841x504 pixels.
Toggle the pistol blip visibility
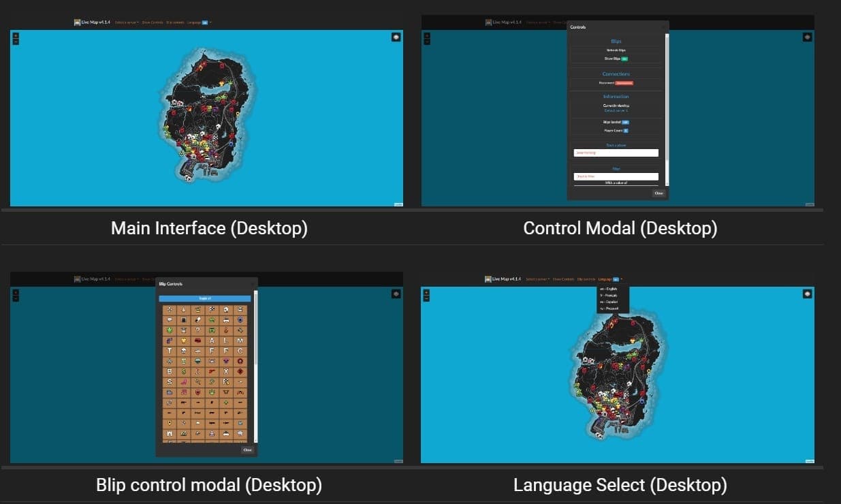tap(212, 371)
